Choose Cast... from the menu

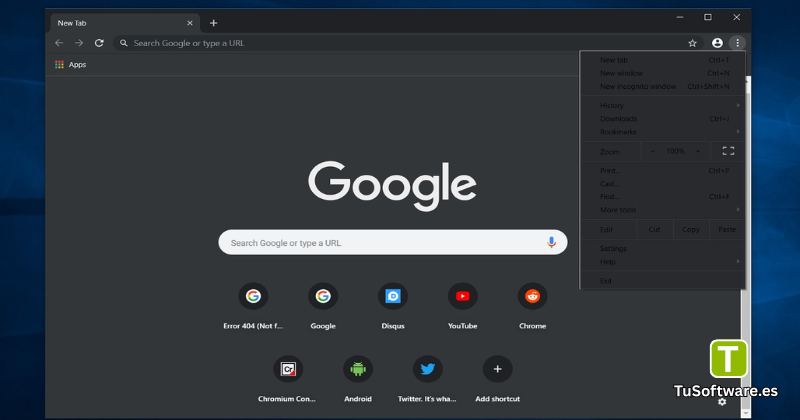coord(662,184)
